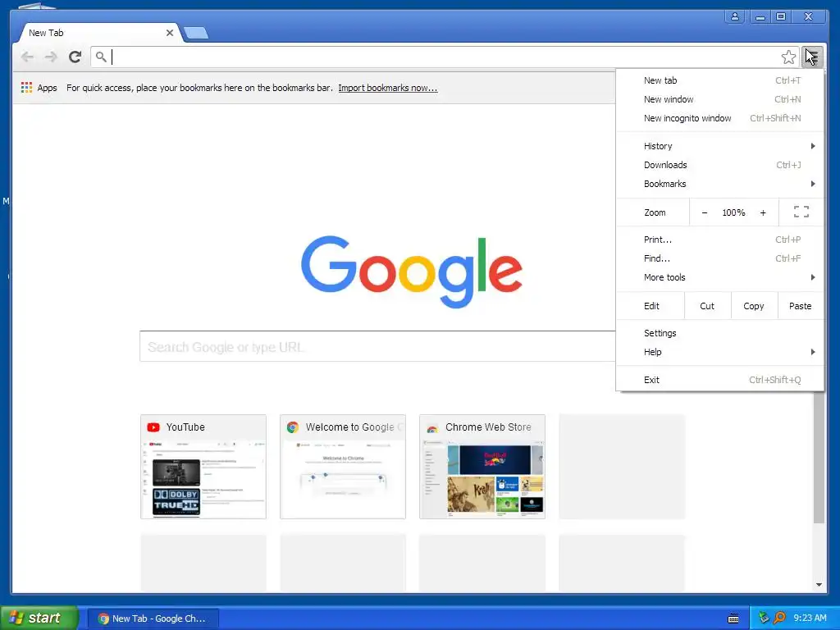Click the Welcome to Google Chrome favicon
Image resolution: width=840 pixels, height=630 pixels.
(x=293, y=427)
